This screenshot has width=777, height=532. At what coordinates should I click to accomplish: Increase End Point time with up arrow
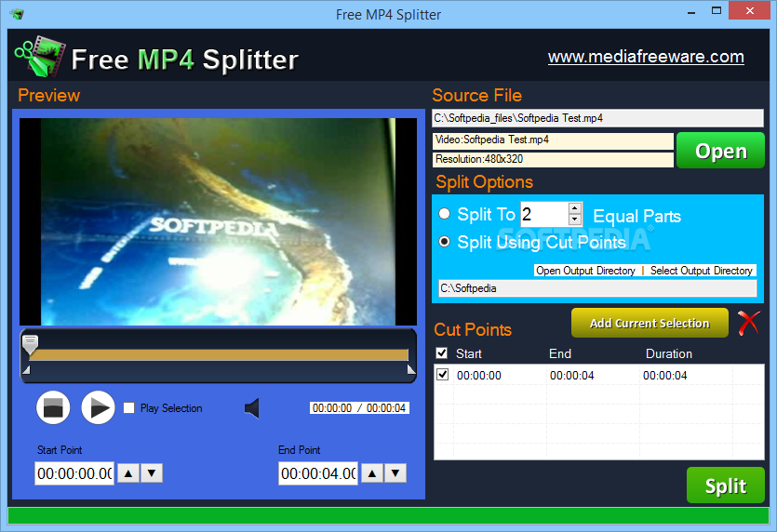(x=372, y=473)
